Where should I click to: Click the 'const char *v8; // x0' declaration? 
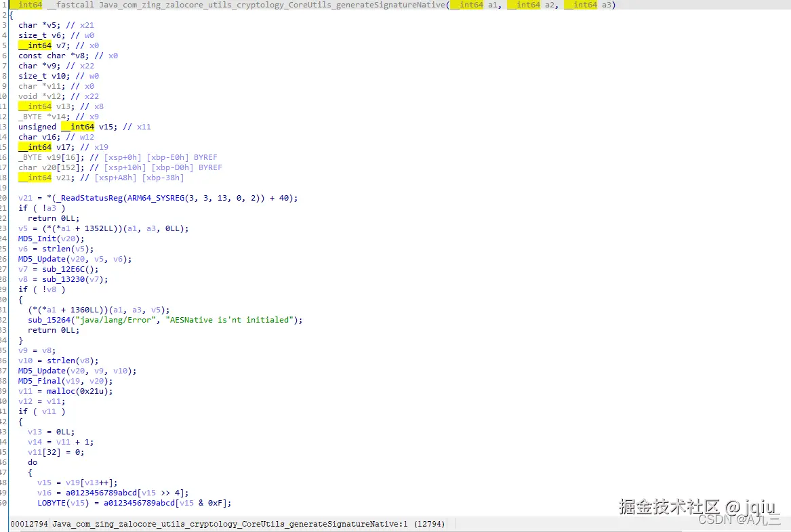pyautogui.click(x=68, y=56)
